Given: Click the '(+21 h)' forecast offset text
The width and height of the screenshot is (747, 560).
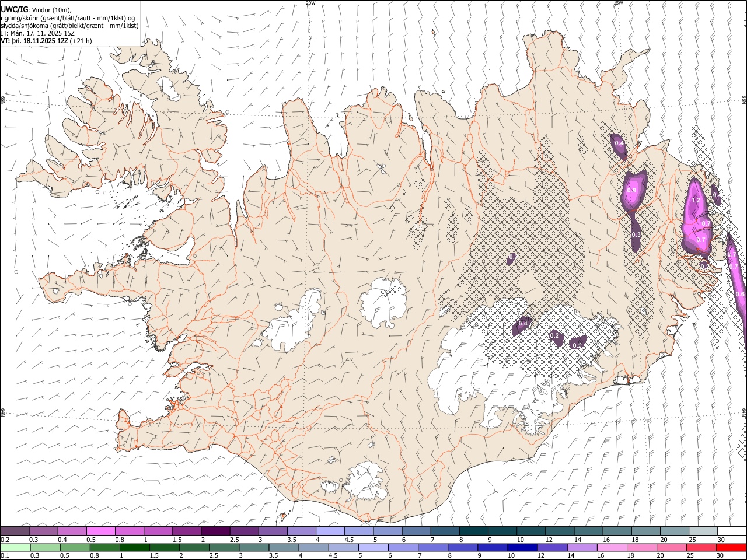Looking at the screenshot, I should click(81, 41).
